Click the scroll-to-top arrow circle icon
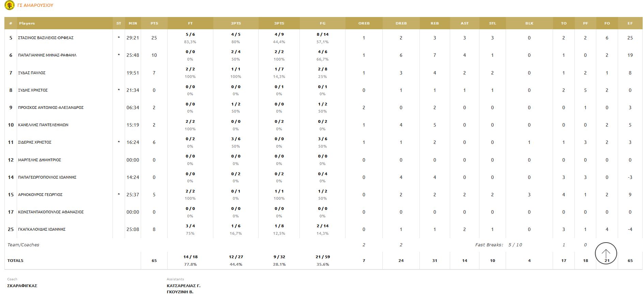Image resolution: width=644 pixels, height=297 pixels. coord(606,253)
